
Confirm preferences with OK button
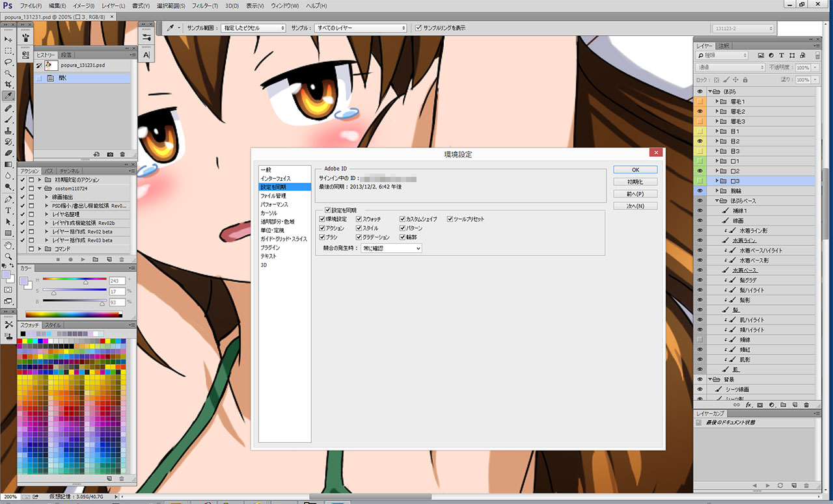pos(635,170)
